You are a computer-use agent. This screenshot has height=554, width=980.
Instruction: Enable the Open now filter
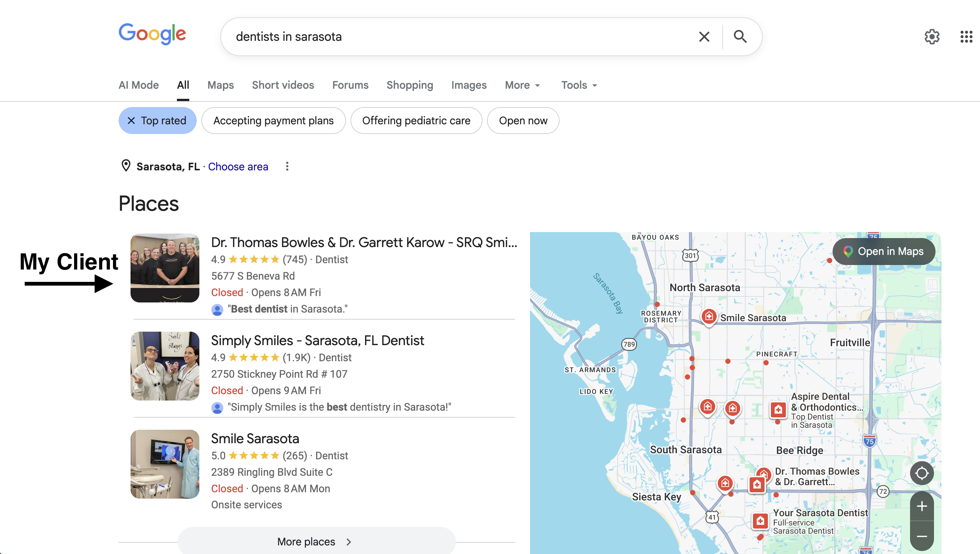click(x=523, y=120)
